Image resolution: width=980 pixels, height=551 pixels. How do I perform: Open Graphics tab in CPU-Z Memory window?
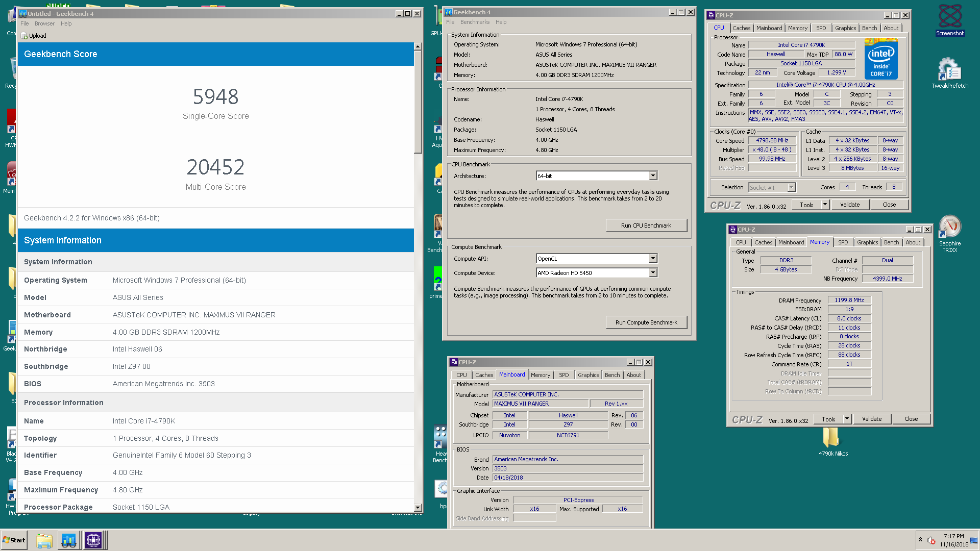pyautogui.click(x=867, y=242)
